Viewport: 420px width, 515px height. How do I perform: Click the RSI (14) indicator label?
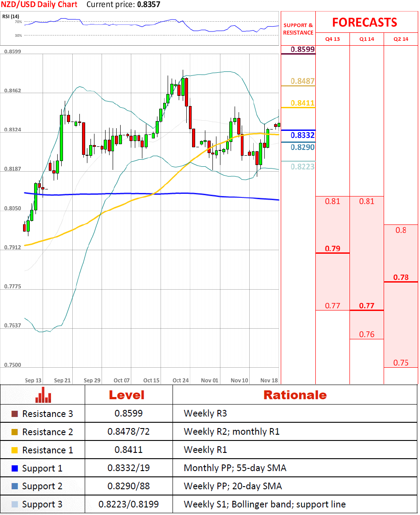[11, 16]
